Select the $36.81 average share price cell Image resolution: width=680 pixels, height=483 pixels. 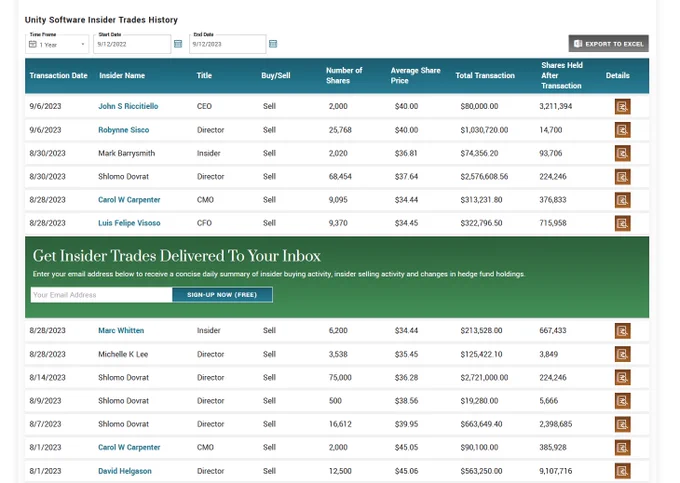point(406,153)
